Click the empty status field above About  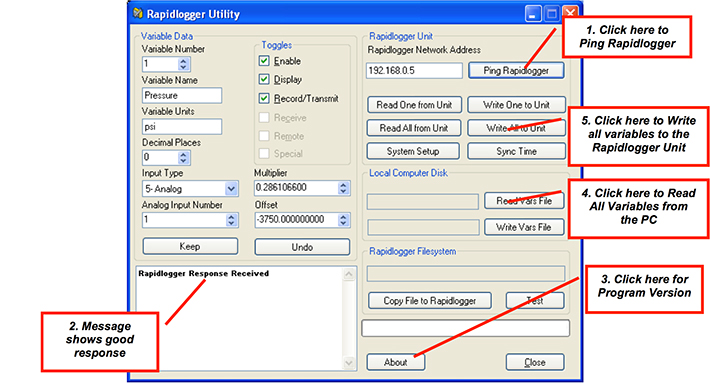click(465, 328)
